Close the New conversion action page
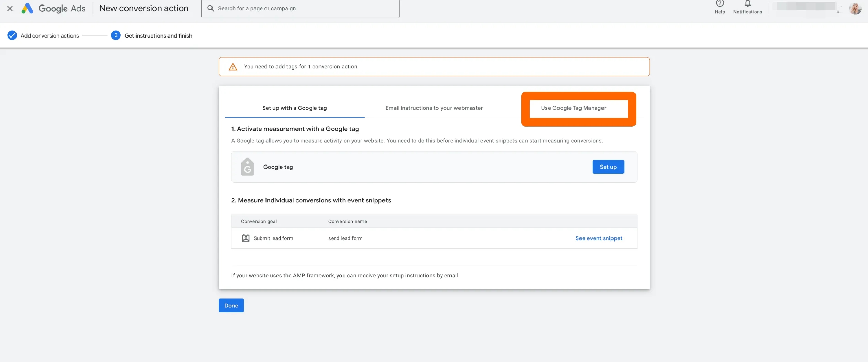Viewport: 868px width, 362px height. 10,8
